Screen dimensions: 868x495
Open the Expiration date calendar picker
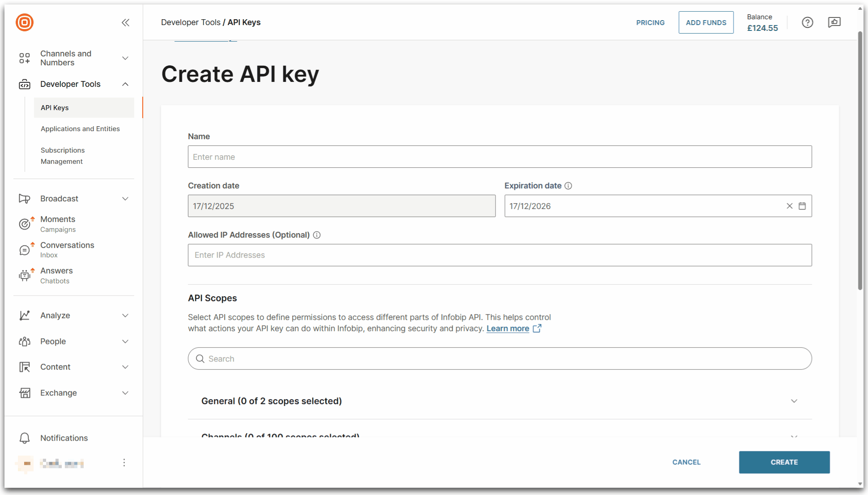pos(802,206)
